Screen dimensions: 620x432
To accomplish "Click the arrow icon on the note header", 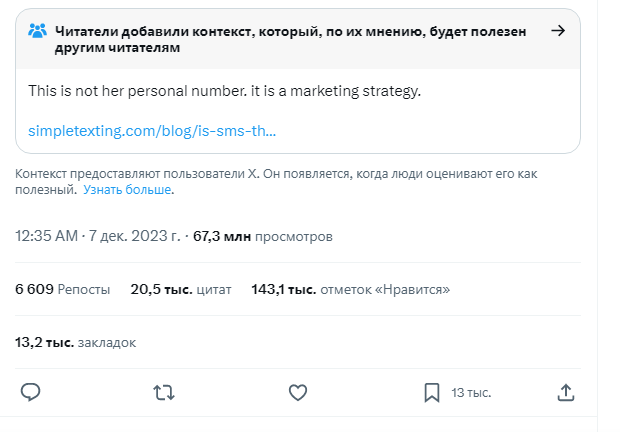I will (x=558, y=30).
